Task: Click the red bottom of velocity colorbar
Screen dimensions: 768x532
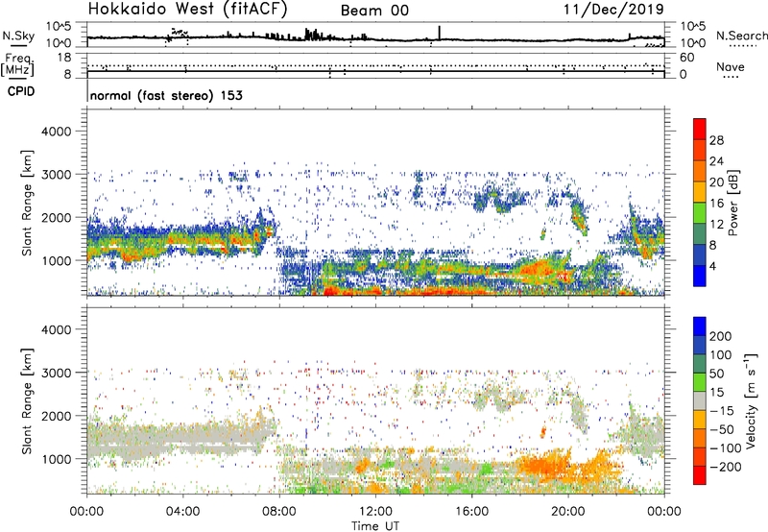Action: [700, 475]
